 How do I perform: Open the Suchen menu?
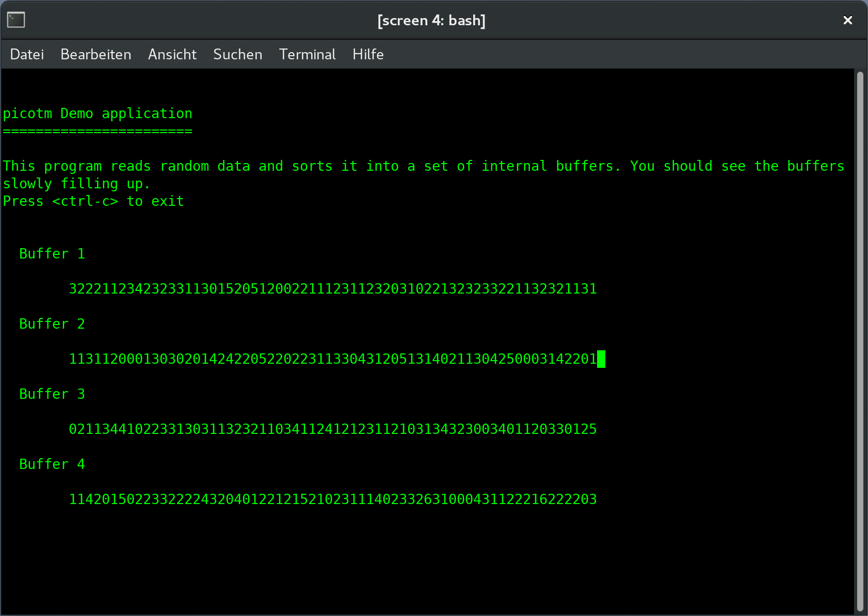(238, 54)
